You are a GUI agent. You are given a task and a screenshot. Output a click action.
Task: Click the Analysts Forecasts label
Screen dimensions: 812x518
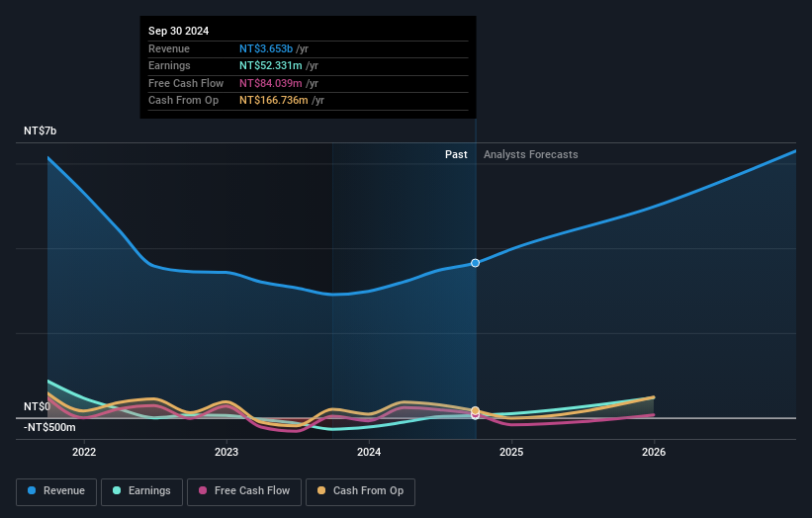531,154
